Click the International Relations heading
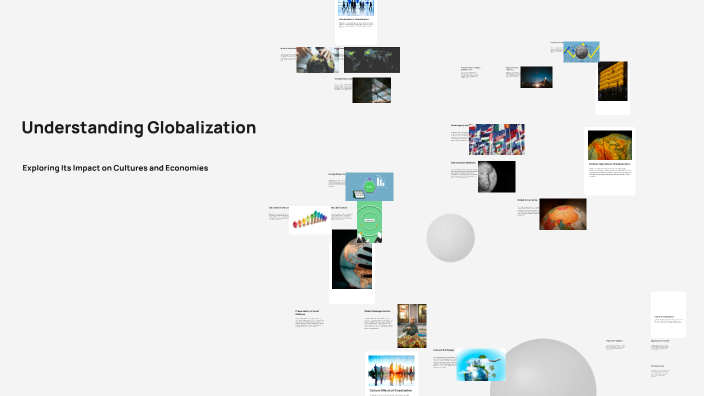This screenshot has width=704, height=396. [463, 163]
